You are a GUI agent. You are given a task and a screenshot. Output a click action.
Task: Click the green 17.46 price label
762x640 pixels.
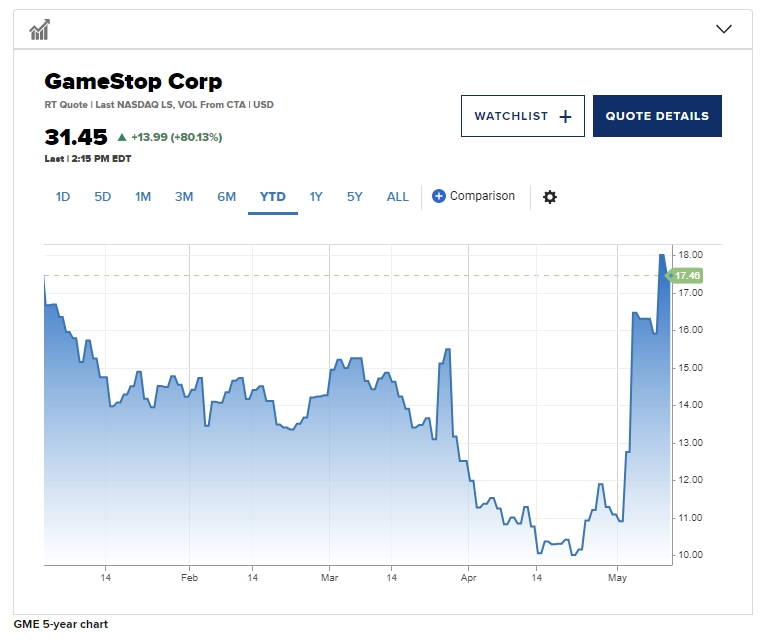687,275
